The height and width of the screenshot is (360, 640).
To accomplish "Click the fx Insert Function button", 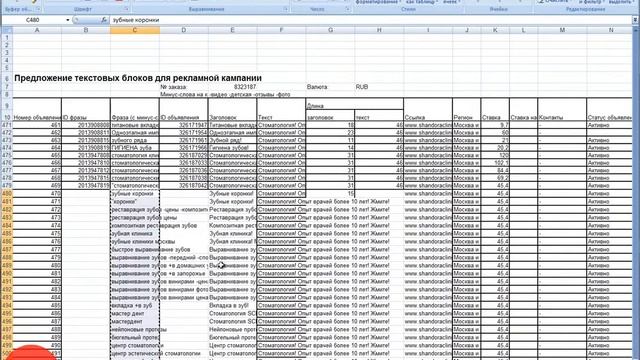I will pyautogui.click(x=104, y=20).
